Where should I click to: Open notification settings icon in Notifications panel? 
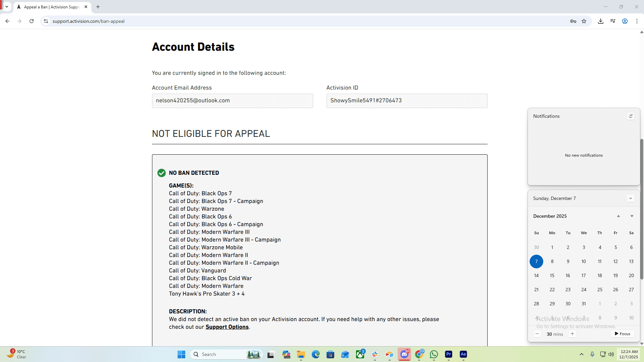pyautogui.click(x=631, y=116)
